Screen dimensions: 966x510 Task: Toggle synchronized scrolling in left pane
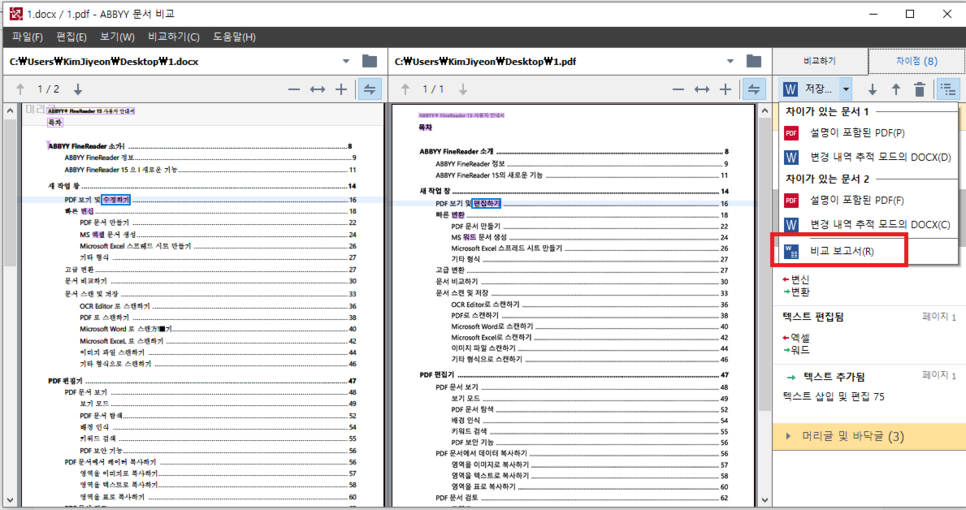pos(370,89)
